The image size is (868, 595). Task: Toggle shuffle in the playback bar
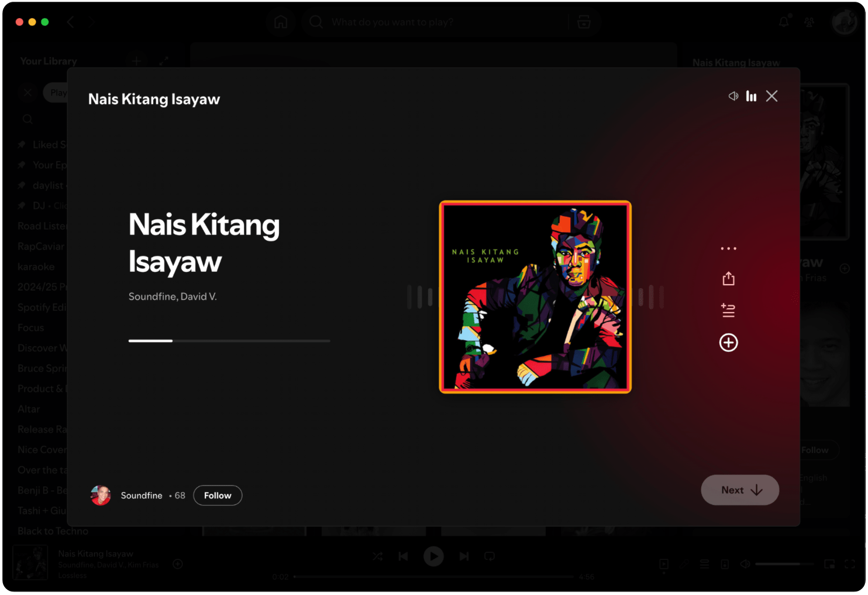(378, 556)
